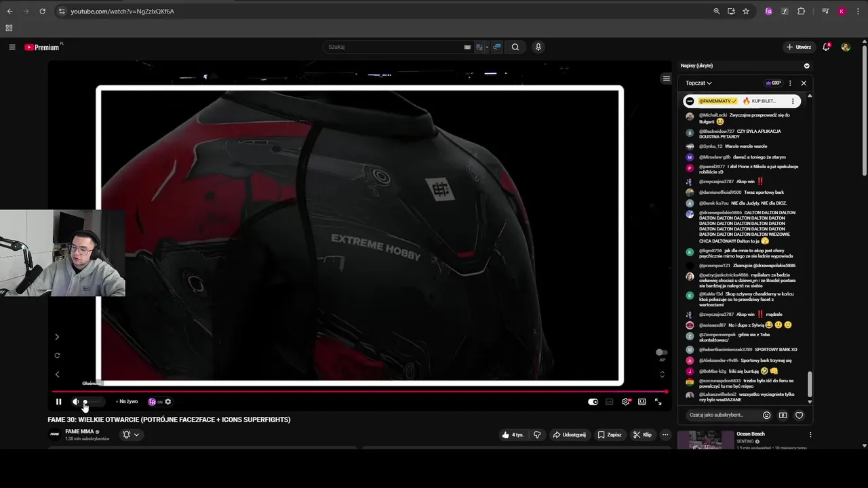
Task: Open the on-screen keyboard icon in search box
Action: 467,47
